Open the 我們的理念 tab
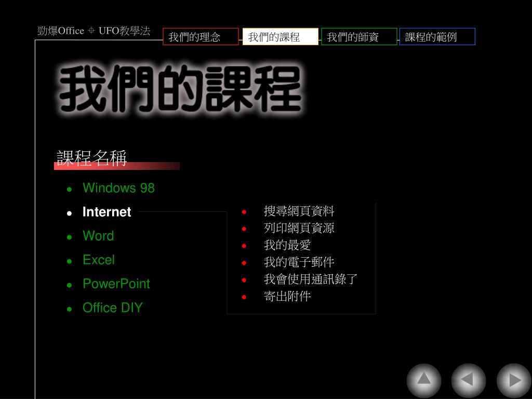Viewport: 532px width, 399px height. click(x=201, y=37)
